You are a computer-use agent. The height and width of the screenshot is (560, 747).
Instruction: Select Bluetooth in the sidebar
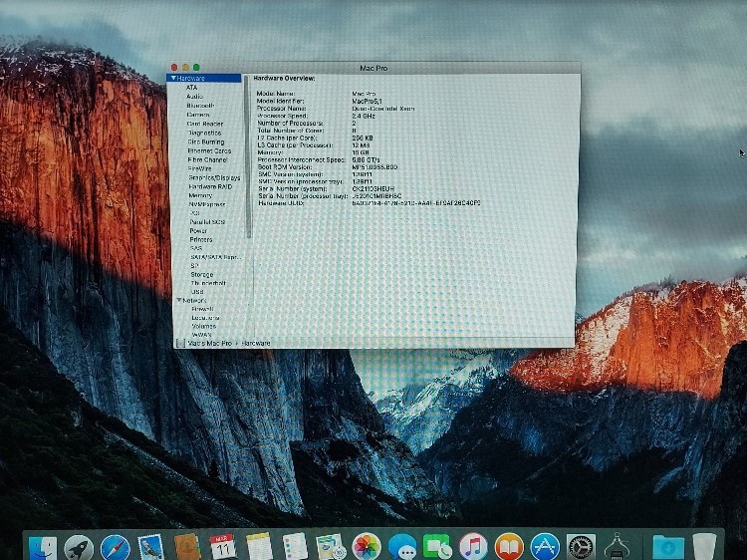200,106
